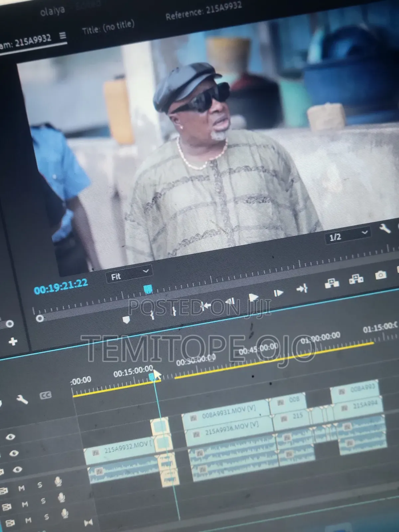
Task: Enable voice-over record on second audio track
Action: pos(62,497)
